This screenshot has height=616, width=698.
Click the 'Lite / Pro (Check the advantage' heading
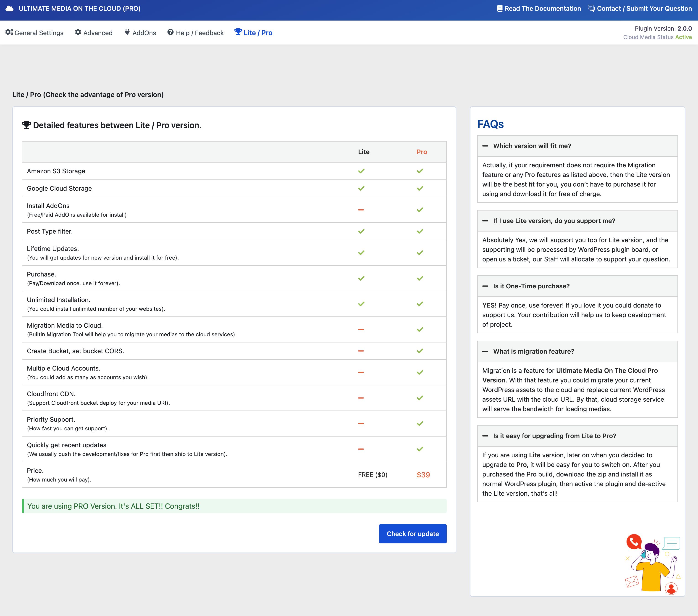(x=88, y=95)
